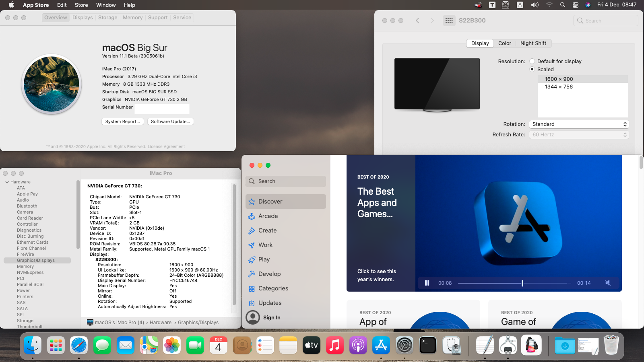Image resolution: width=644 pixels, height=362 pixels.
Task: Open Messages from the Dock
Action: (x=102, y=346)
